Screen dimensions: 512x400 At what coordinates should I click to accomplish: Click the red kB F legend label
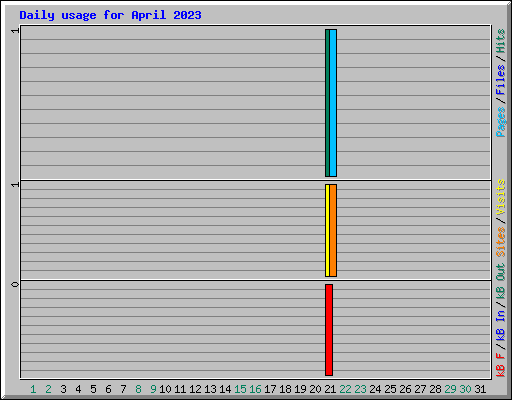click(x=500, y=365)
